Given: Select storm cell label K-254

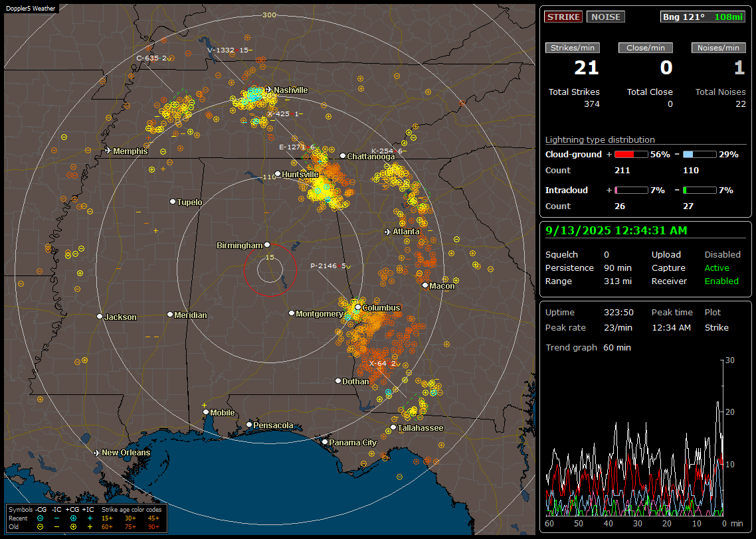Looking at the screenshot, I should click(x=389, y=151).
